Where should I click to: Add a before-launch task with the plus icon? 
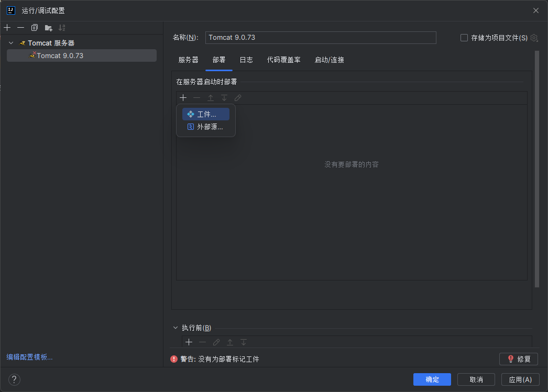tap(189, 342)
